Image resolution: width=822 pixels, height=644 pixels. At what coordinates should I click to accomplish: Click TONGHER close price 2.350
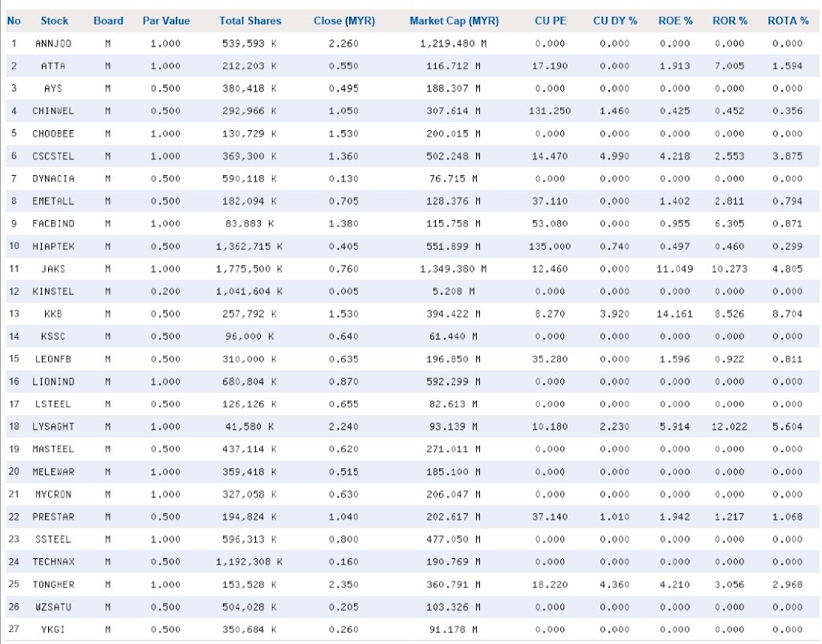click(344, 585)
